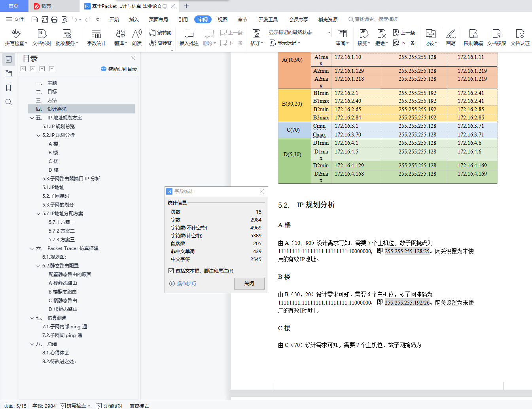Open the bookmark panel from the left sidebar
The height and width of the screenshot is (409, 532).
[x=9, y=88]
